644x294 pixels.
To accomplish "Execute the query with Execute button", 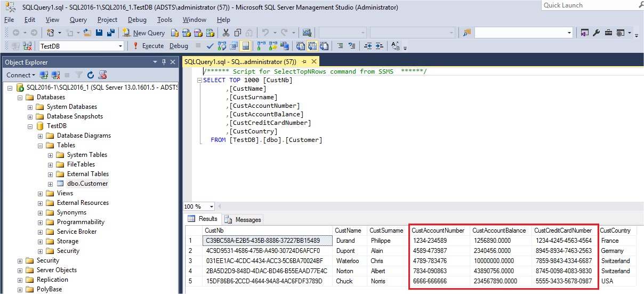I will tap(148, 46).
